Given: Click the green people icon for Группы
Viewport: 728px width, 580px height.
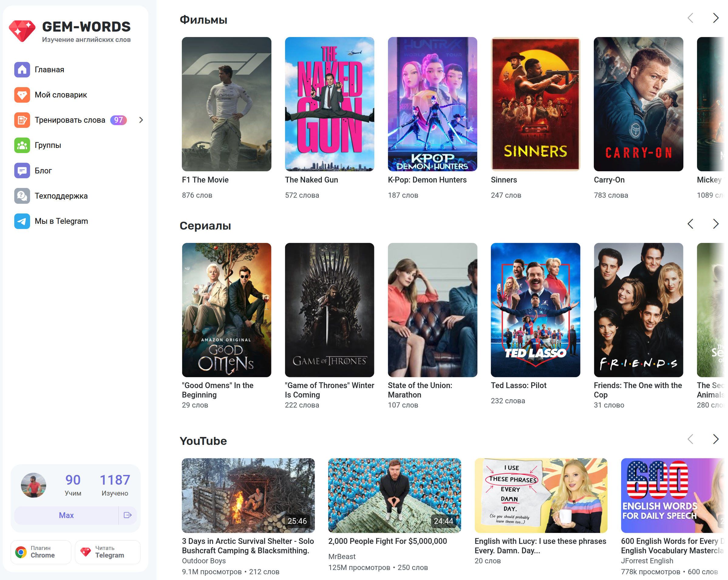Looking at the screenshot, I should pos(22,145).
